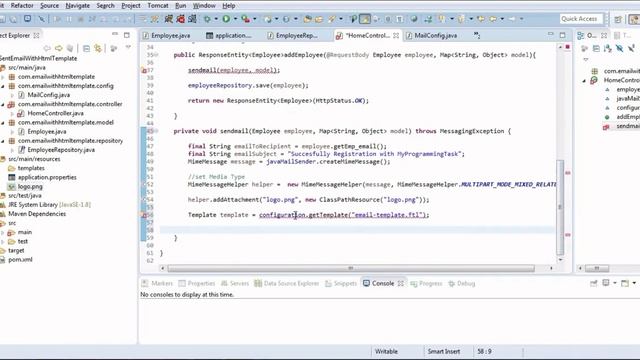Image resolution: width=640 pixels, height=360 pixels.
Task: Select the editor horizontal scrollbar thumb
Action: [x=351, y=268]
